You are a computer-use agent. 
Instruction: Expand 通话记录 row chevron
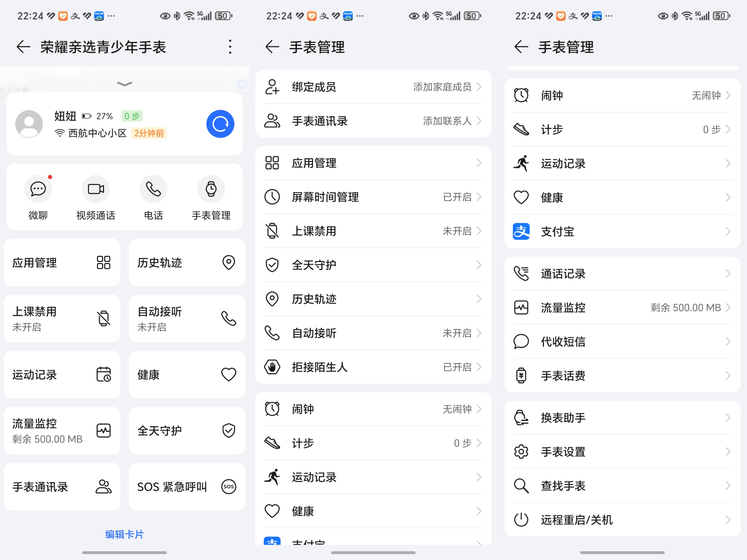pos(728,273)
